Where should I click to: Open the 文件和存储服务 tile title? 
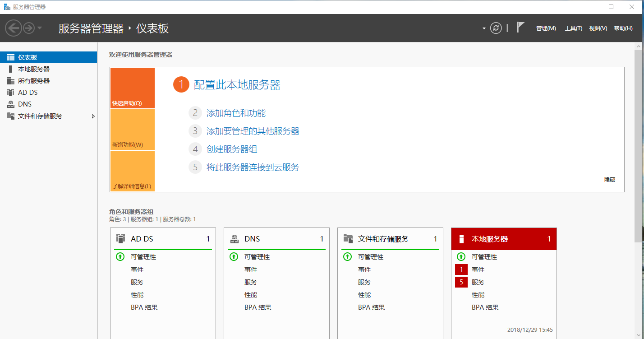pos(383,239)
